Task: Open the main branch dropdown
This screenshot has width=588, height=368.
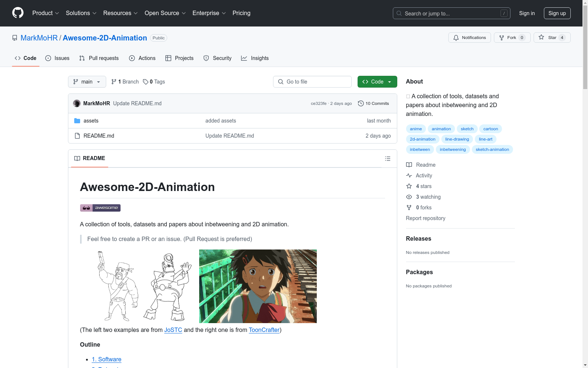Action: pos(87,82)
